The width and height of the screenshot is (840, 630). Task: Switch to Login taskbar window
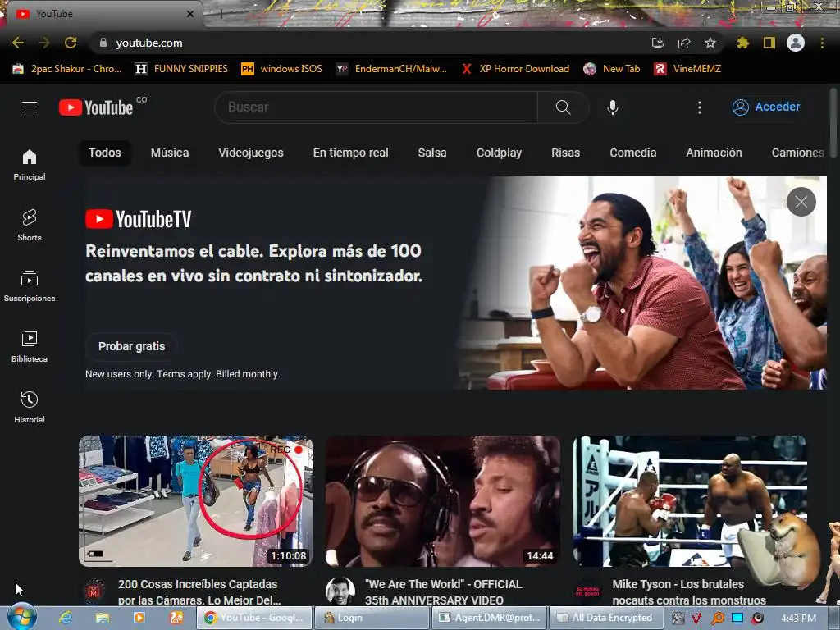click(x=371, y=618)
